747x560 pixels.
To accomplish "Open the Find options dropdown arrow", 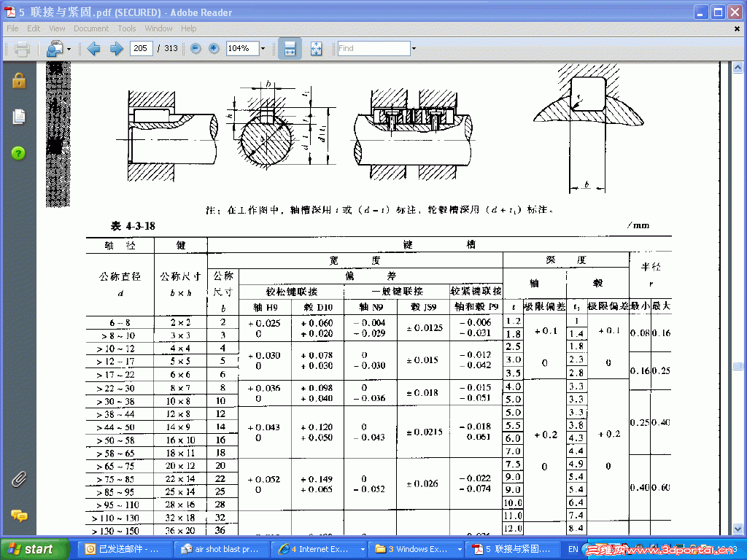I will tap(414, 48).
